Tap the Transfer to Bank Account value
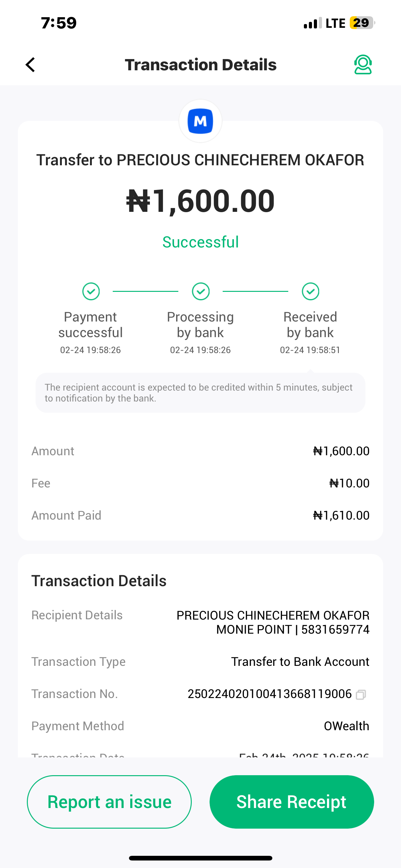The height and width of the screenshot is (868, 401). [300, 661]
